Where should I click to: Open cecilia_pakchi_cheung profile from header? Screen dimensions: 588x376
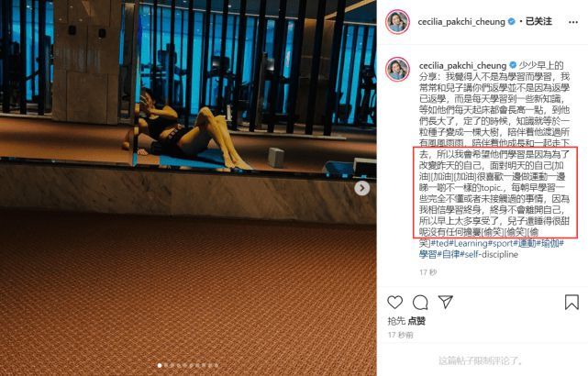[x=461, y=22]
